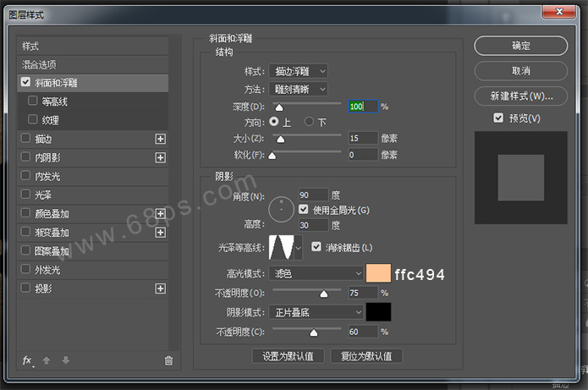Open the highlight color swatch ffc494

click(378, 273)
